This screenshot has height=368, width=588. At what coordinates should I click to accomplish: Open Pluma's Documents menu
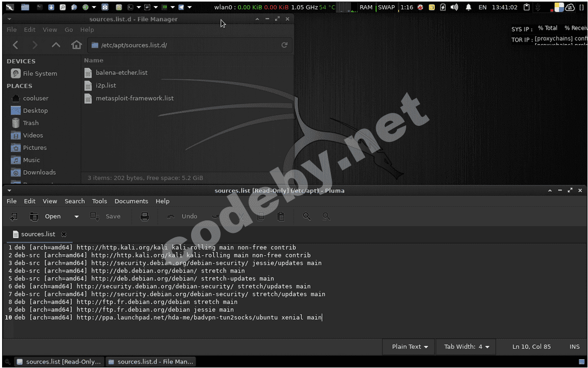click(x=131, y=201)
